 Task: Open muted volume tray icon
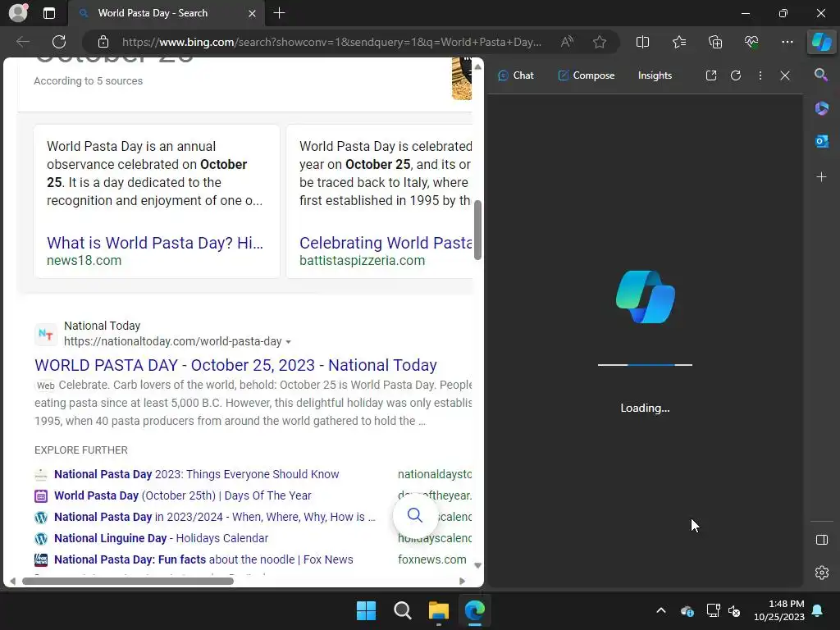tap(734, 610)
